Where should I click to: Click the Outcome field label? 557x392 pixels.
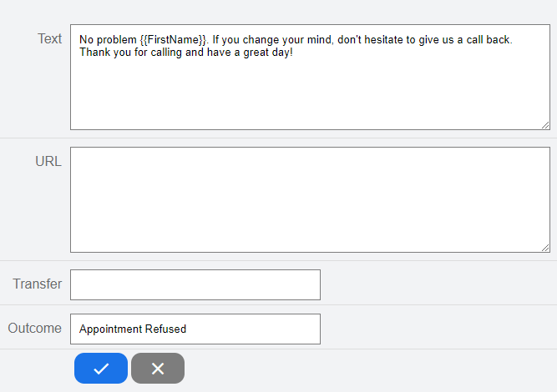pyautogui.click(x=35, y=328)
